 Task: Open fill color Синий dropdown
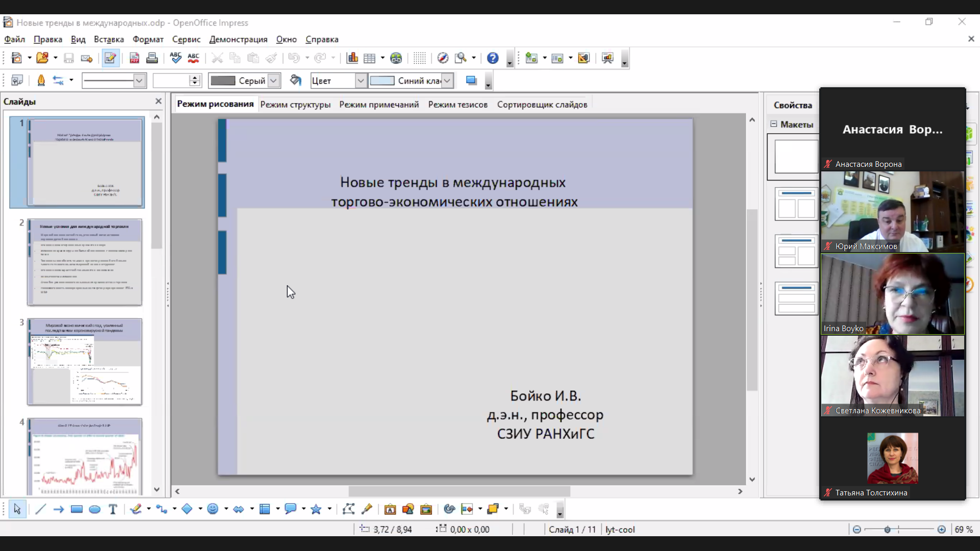(447, 81)
